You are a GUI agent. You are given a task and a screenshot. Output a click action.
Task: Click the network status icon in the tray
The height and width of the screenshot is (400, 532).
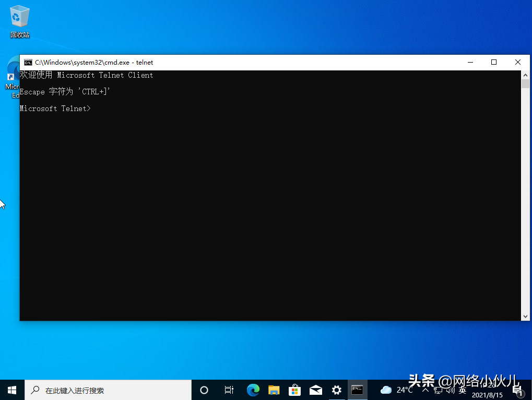click(x=439, y=390)
